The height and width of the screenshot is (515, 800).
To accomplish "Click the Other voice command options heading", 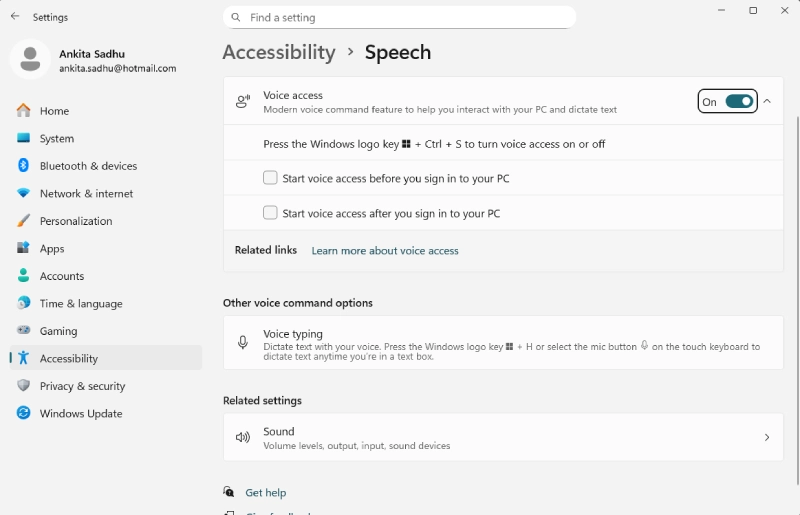I will pyautogui.click(x=297, y=303).
